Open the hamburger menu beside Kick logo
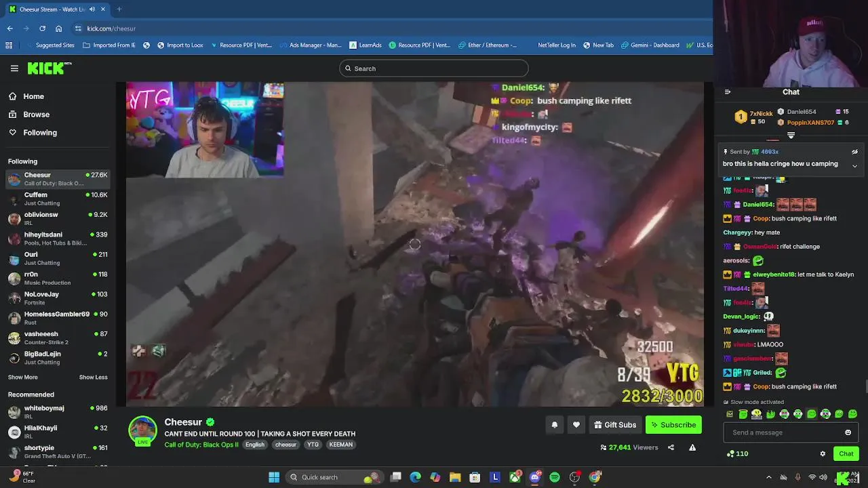 click(x=14, y=68)
